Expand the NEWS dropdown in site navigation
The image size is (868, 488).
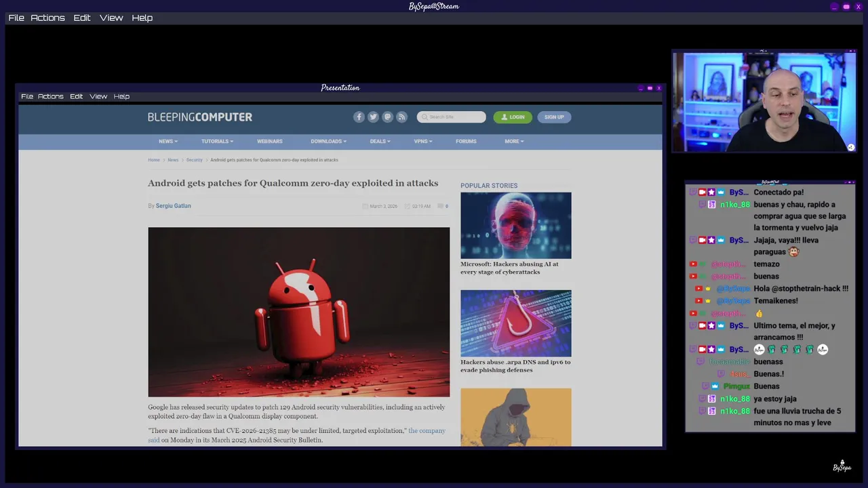[168, 141]
